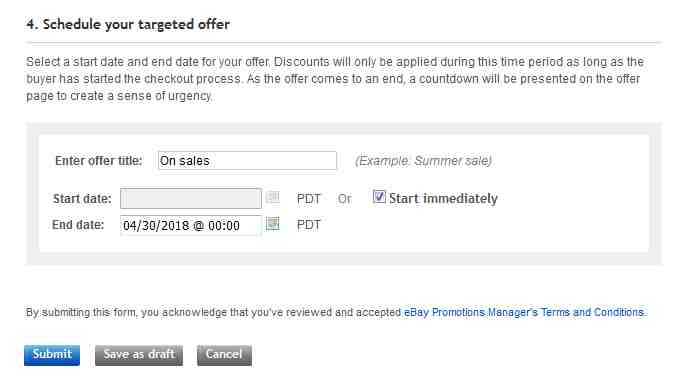Click the 'Or' text before Start immediately
Screen dimensions: 697x391
coord(344,199)
